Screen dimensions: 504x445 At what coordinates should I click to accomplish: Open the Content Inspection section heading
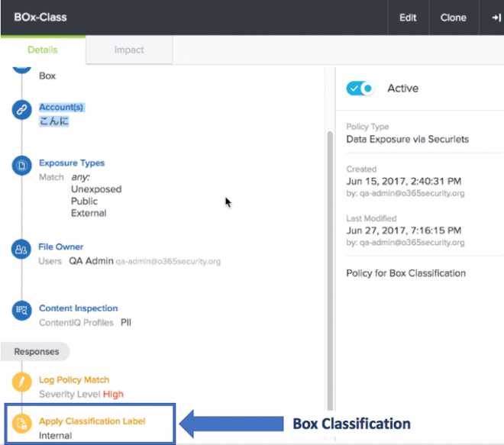pos(79,308)
